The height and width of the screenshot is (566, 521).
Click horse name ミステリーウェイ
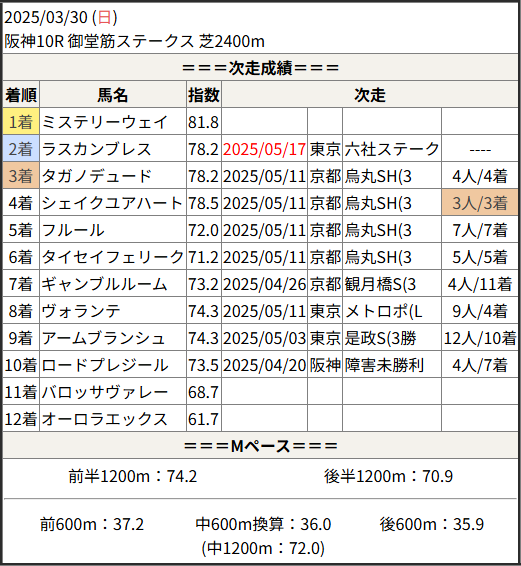point(105,122)
